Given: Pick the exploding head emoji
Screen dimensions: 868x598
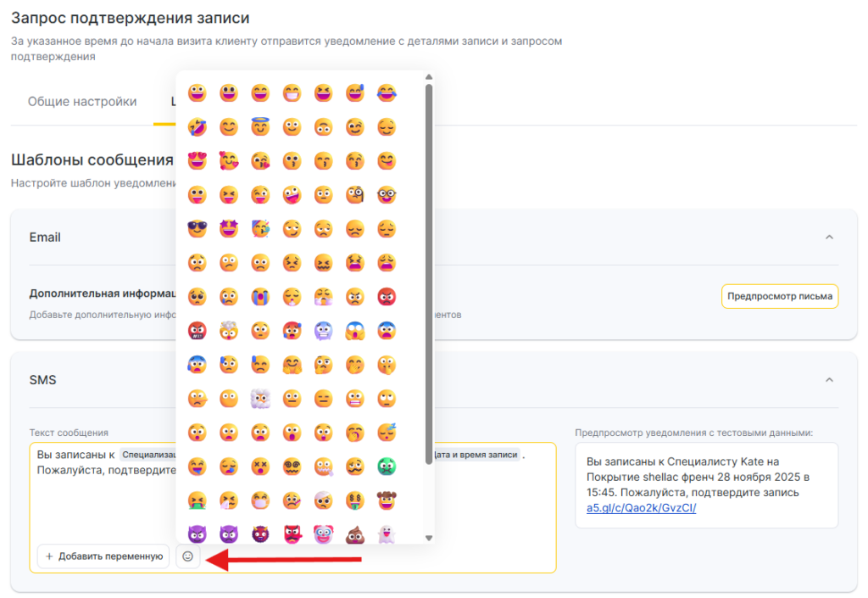Looking at the screenshot, I should [x=229, y=331].
